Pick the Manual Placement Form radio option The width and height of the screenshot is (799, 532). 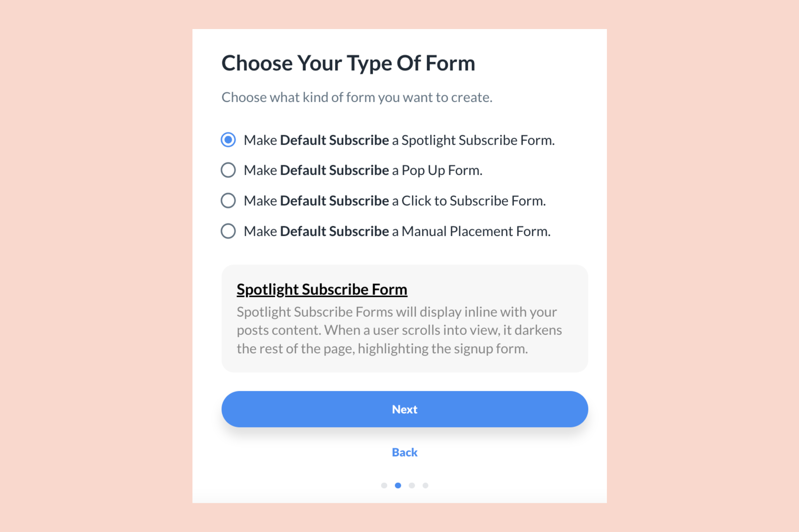[x=228, y=231]
